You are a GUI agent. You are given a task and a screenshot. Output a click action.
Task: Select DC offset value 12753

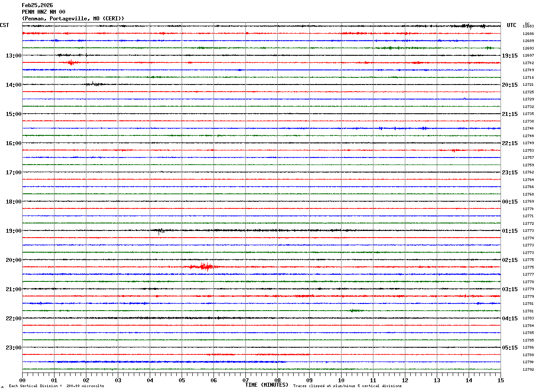528,150
